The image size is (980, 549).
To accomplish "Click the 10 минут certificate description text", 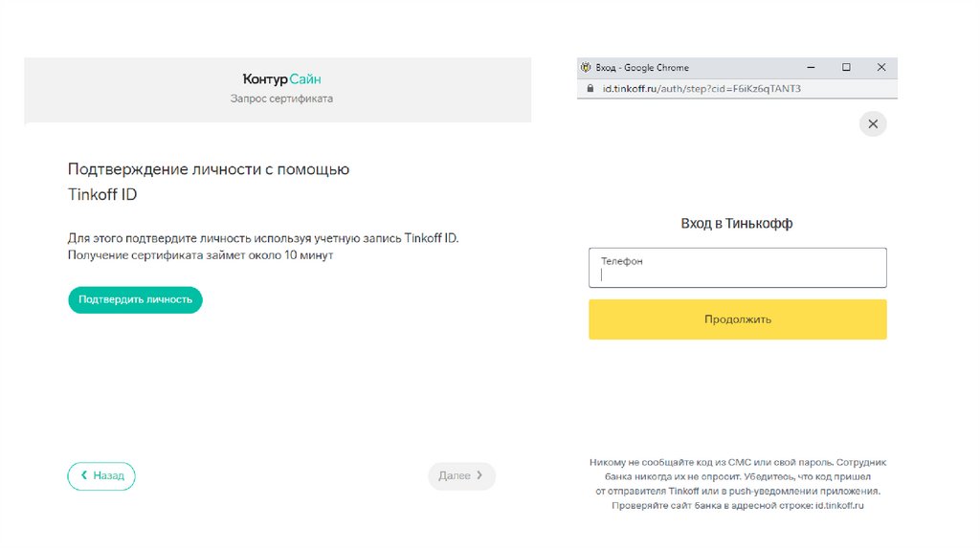I will (201, 255).
